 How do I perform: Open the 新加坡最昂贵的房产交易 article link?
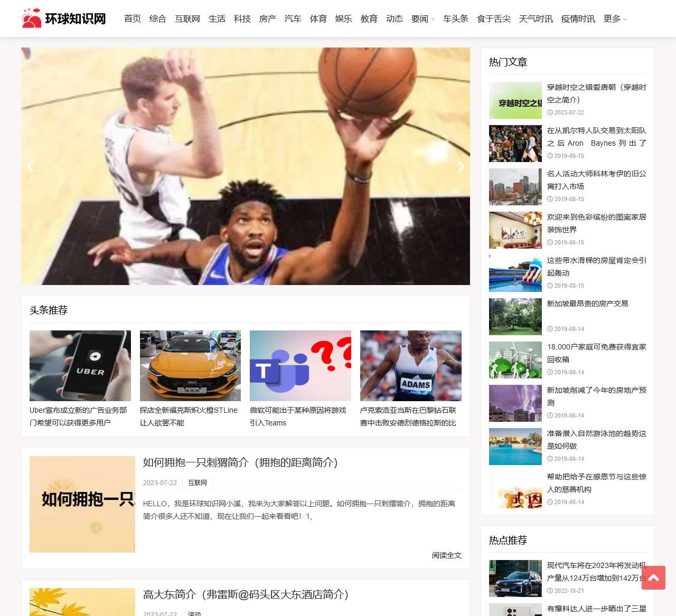[x=587, y=304]
